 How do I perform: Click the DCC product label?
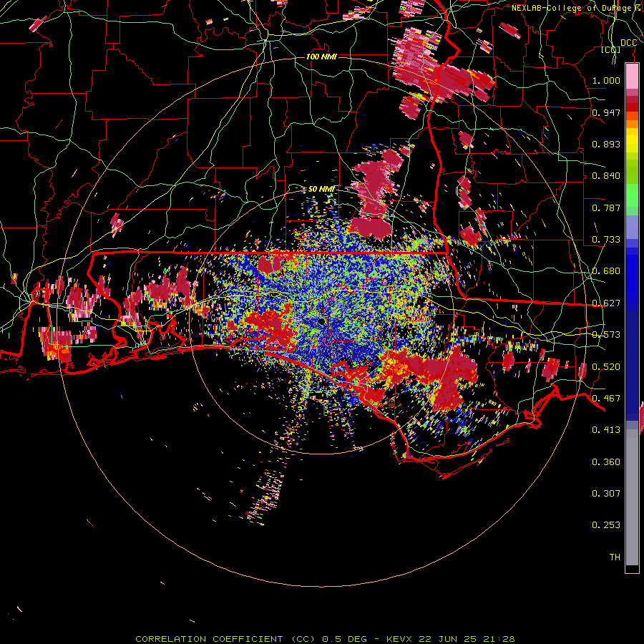pos(628,43)
